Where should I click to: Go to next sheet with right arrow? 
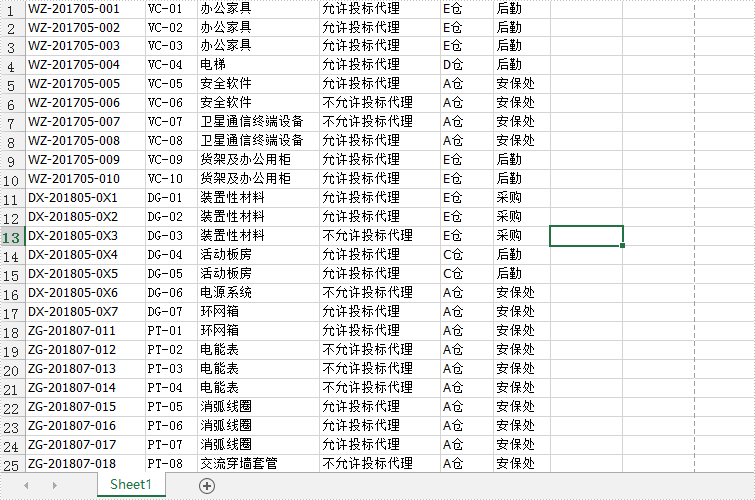tap(54, 486)
